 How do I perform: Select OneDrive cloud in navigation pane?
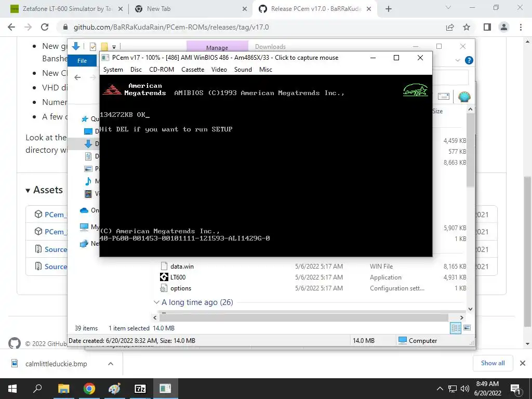(x=84, y=210)
